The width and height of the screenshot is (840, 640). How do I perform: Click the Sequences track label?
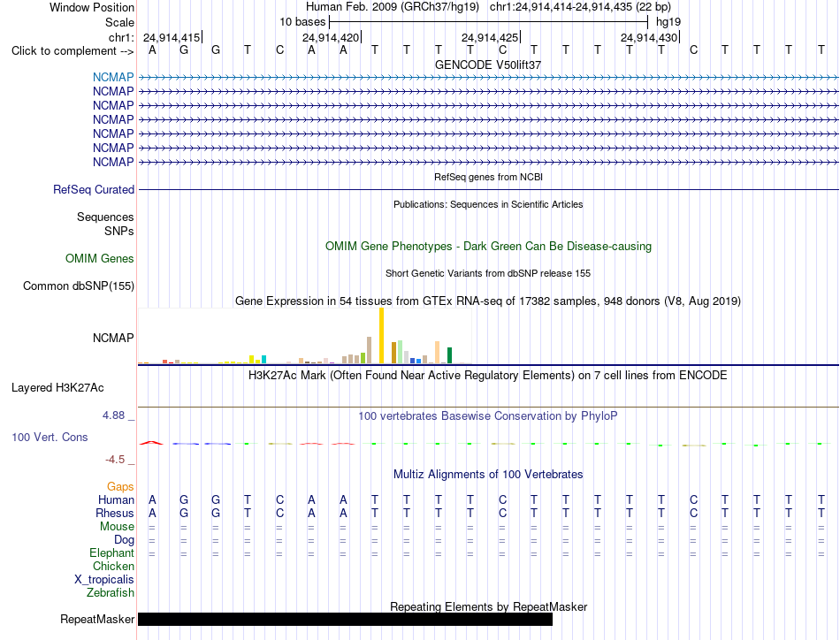click(x=105, y=217)
